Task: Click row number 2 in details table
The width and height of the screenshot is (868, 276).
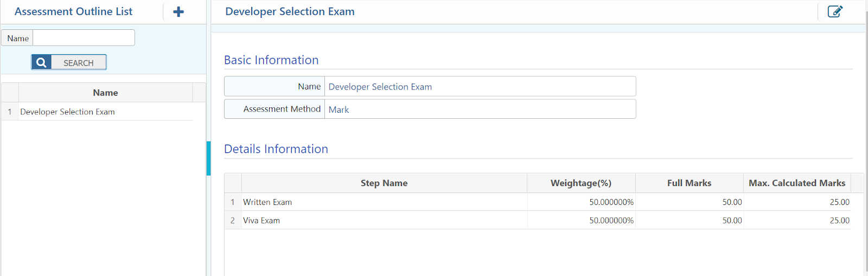Action: (233, 221)
